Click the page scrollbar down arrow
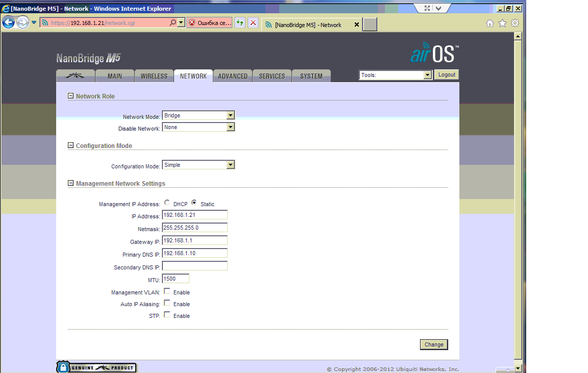The height and width of the screenshot is (373, 588). coord(518,368)
